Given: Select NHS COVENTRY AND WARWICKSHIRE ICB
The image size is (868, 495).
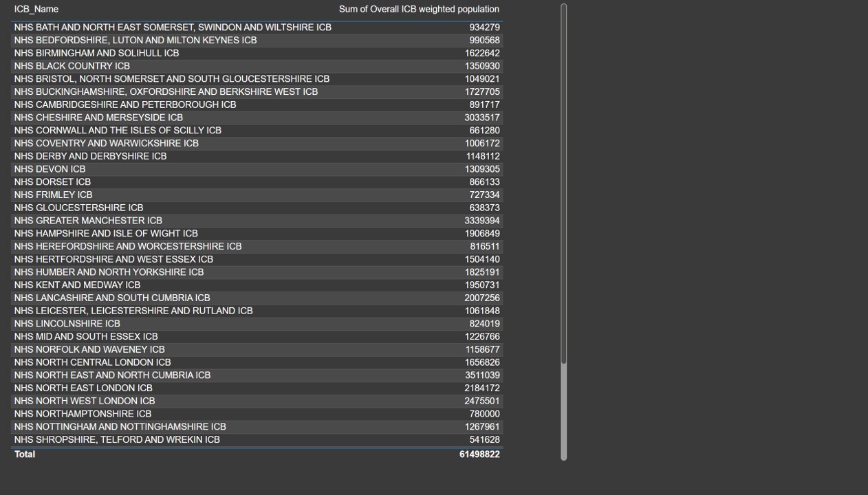Looking at the screenshot, I should [x=107, y=143].
